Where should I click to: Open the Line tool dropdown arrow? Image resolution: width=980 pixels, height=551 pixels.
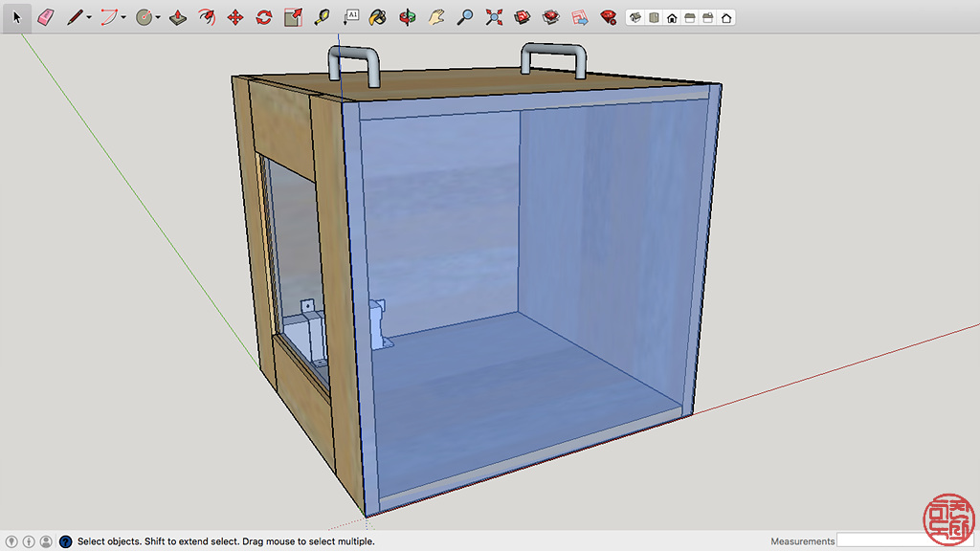coord(89,17)
